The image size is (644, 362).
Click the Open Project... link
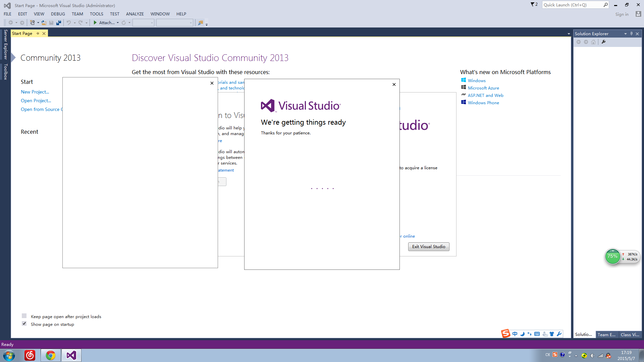click(36, 101)
